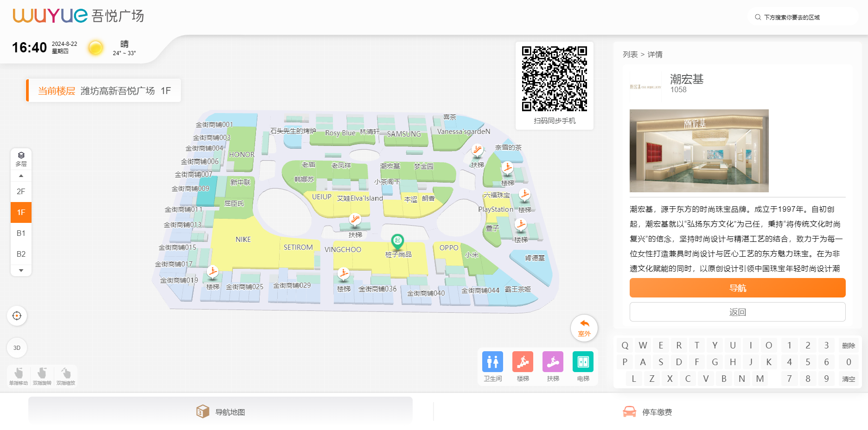Image resolution: width=868 pixels, height=430 pixels.
Task: Tap the stairs marker below VINGCHOO
Action: pyautogui.click(x=344, y=274)
